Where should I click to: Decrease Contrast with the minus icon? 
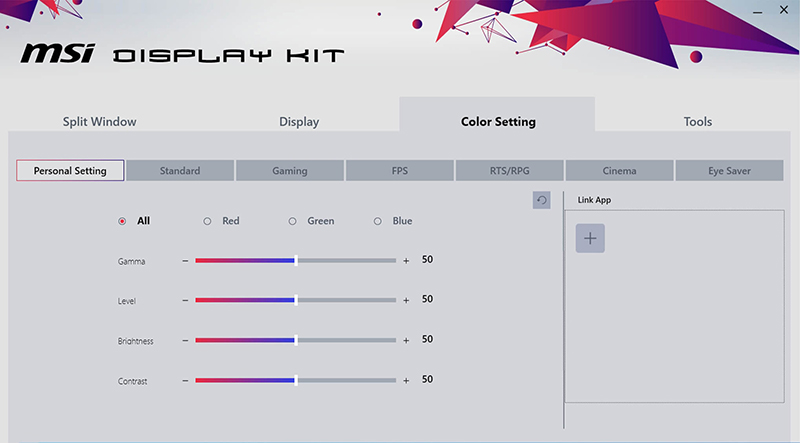(185, 381)
